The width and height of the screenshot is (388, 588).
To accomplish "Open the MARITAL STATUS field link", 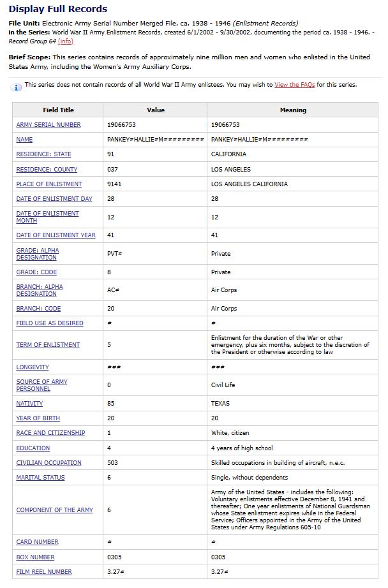I will click(40, 478).
